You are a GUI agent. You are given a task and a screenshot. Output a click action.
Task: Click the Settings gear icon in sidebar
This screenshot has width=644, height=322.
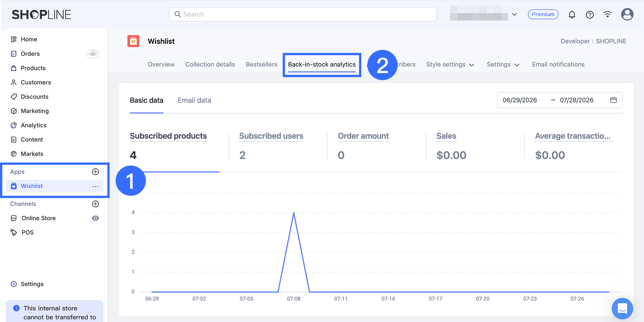pos(14,284)
